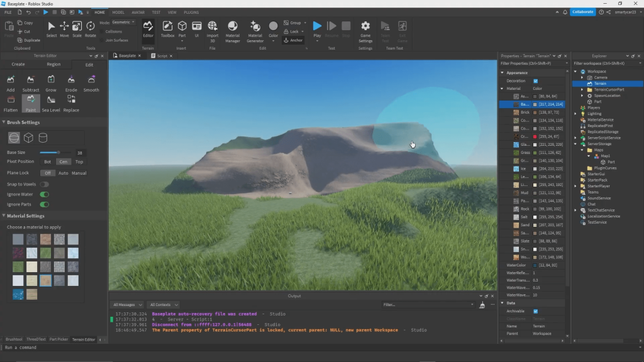644x362 pixels.
Task: Click the Run a command bar
Action: click(x=322, y=348)
